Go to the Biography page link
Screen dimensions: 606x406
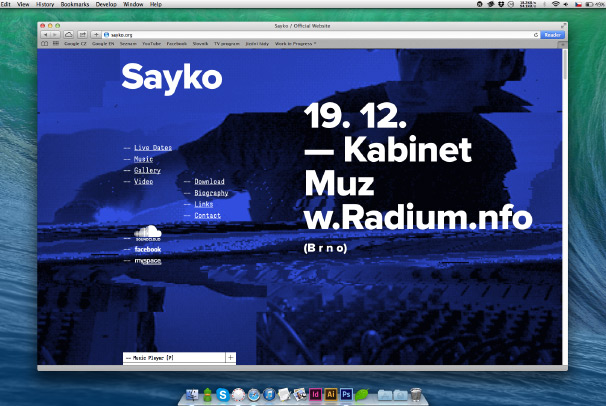[x=211, y=193]
